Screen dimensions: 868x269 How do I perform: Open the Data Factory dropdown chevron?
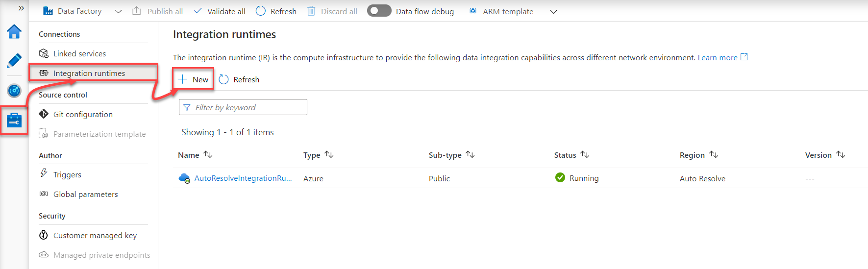(x=118, y=11)
